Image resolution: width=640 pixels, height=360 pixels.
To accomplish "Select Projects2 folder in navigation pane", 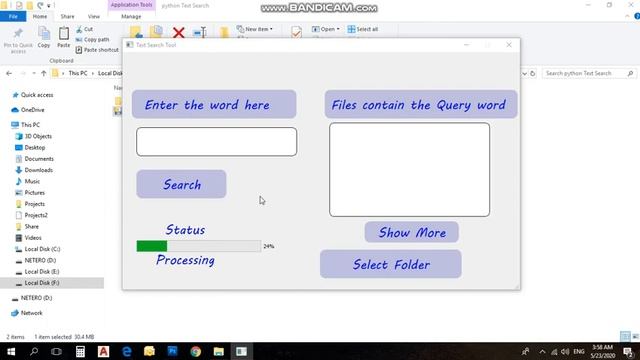I will (36, 215).
